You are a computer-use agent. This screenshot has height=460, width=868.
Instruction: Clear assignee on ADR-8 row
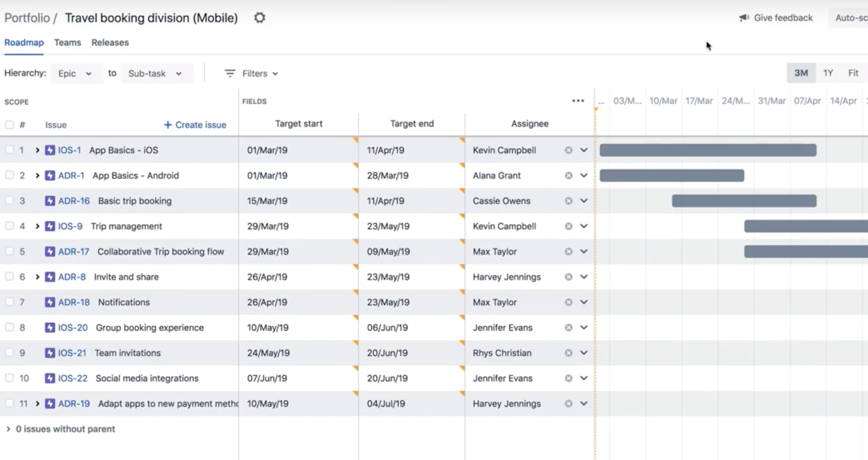click(568, 277)
